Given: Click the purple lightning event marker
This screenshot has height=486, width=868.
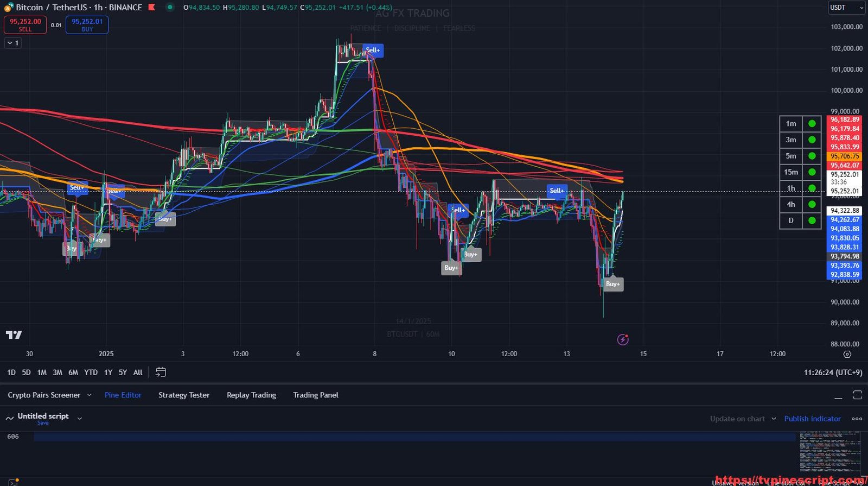Looking at the screenshot, I should coord(623,340).
